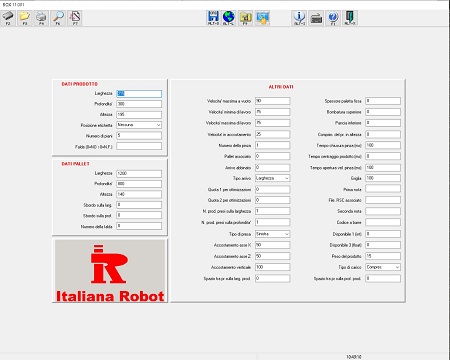Click the eraser icon labeled F2
The height and width of the screenshot is (360, 450).
tap(8, 18)
